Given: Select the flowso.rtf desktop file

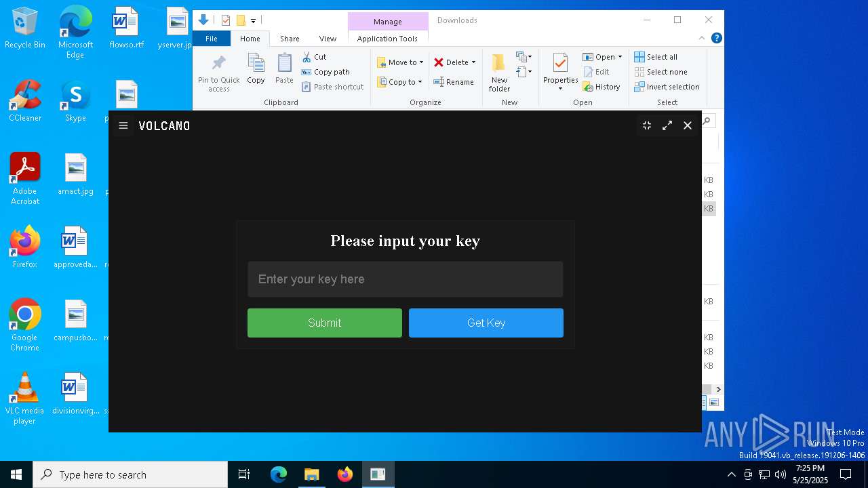Looking at the screenshot, I should click(126, 28).
